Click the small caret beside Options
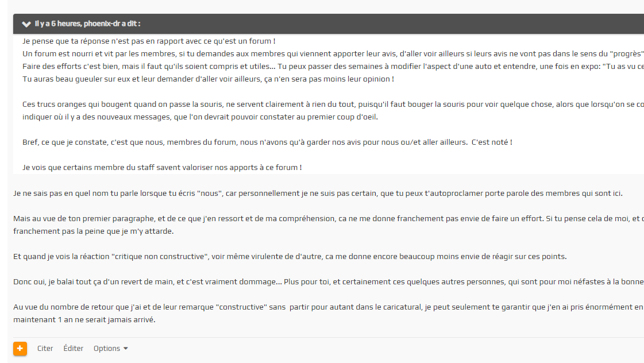644x363 pixels. (x=126, y=349)
